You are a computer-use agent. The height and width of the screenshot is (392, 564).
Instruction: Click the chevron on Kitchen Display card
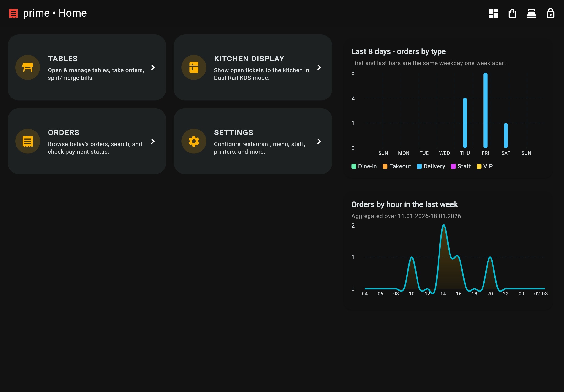(319, 67)
